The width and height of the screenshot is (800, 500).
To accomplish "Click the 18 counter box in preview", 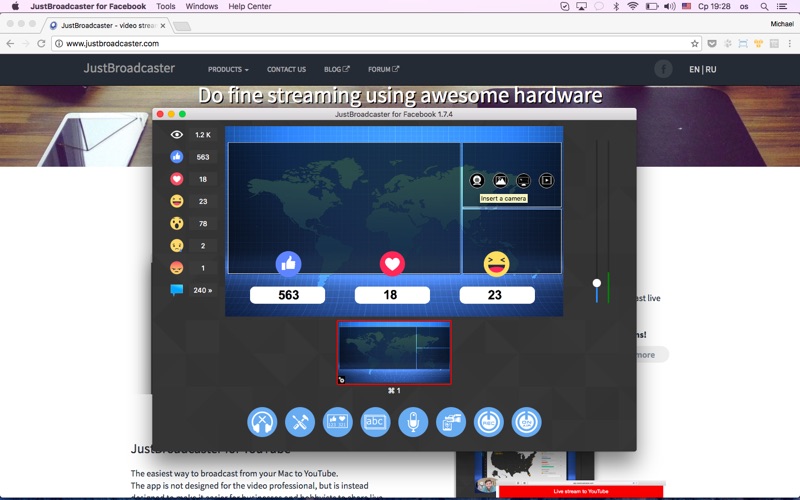I will [x=392, y=295].
